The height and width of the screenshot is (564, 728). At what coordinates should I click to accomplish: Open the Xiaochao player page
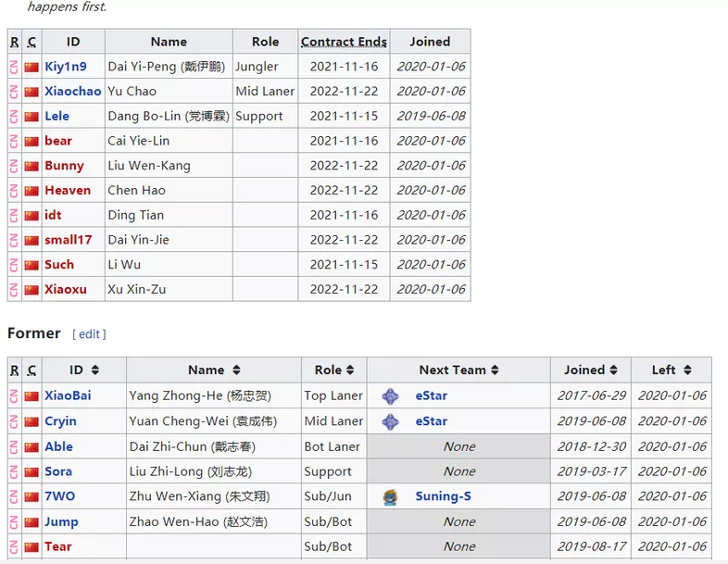(x=73, y=92)
